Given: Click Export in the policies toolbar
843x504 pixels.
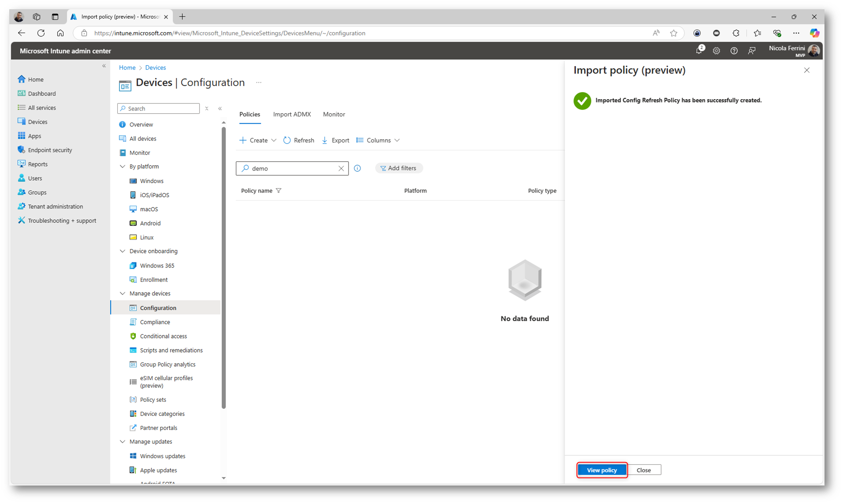Looking at the screenshot, I should coord(335,141).
